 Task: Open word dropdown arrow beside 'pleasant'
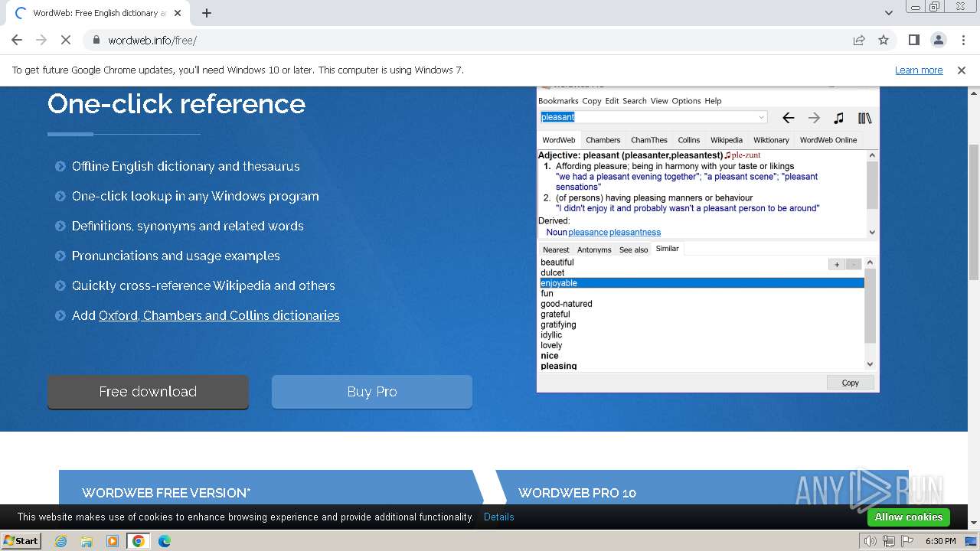click(761, 117)
